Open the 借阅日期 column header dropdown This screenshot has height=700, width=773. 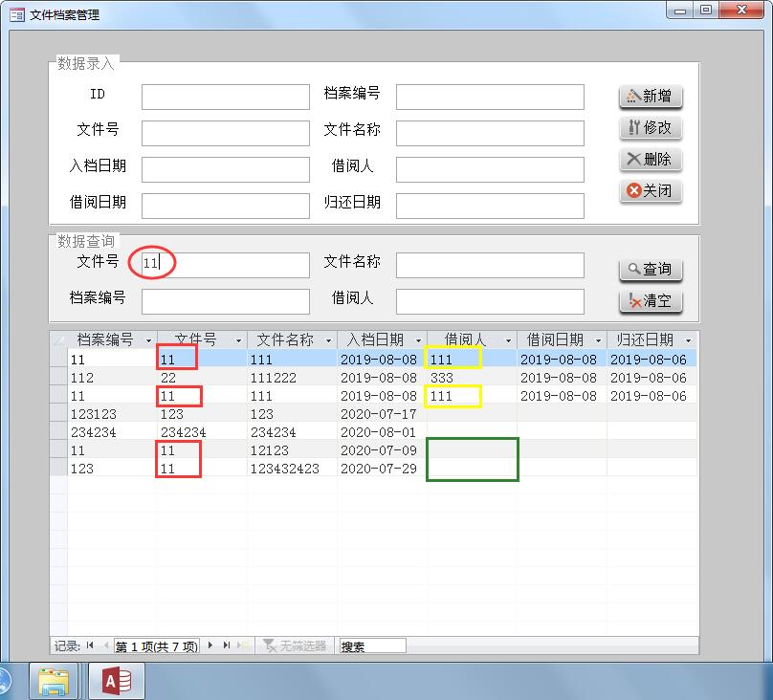[599, 340]
